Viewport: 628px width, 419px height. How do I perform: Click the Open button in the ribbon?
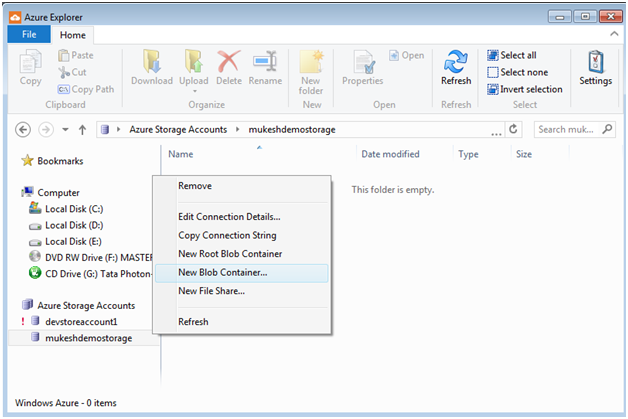pos(407,55)
